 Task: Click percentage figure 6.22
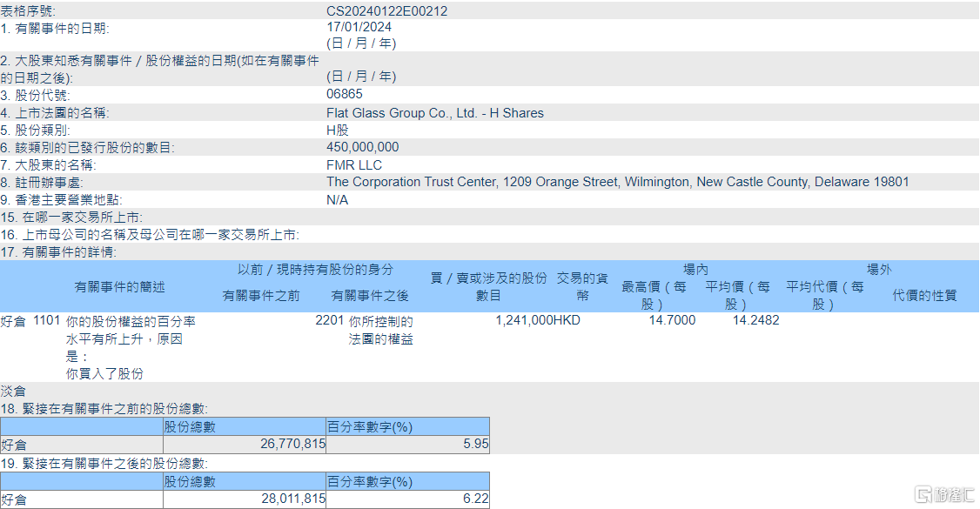476,499
